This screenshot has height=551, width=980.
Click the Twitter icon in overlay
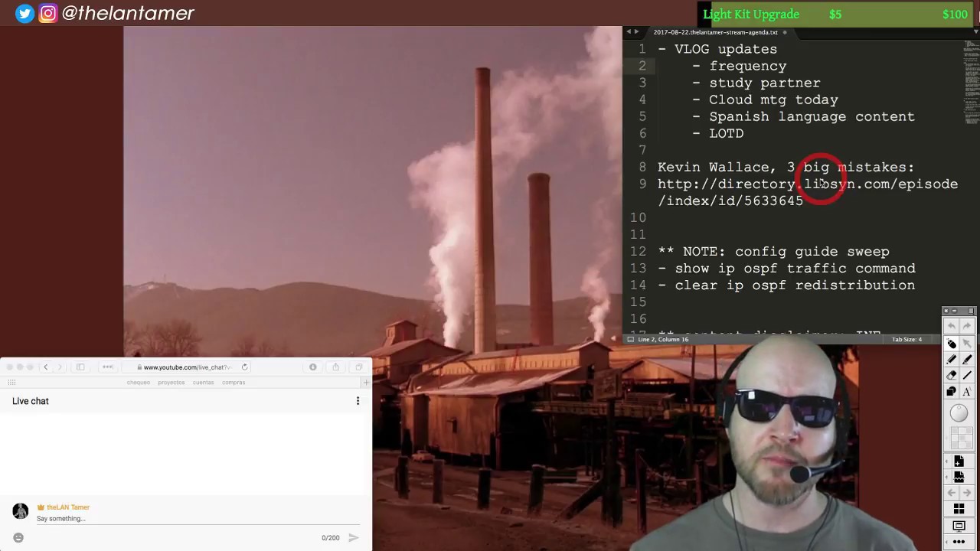[x=24, y=13]
